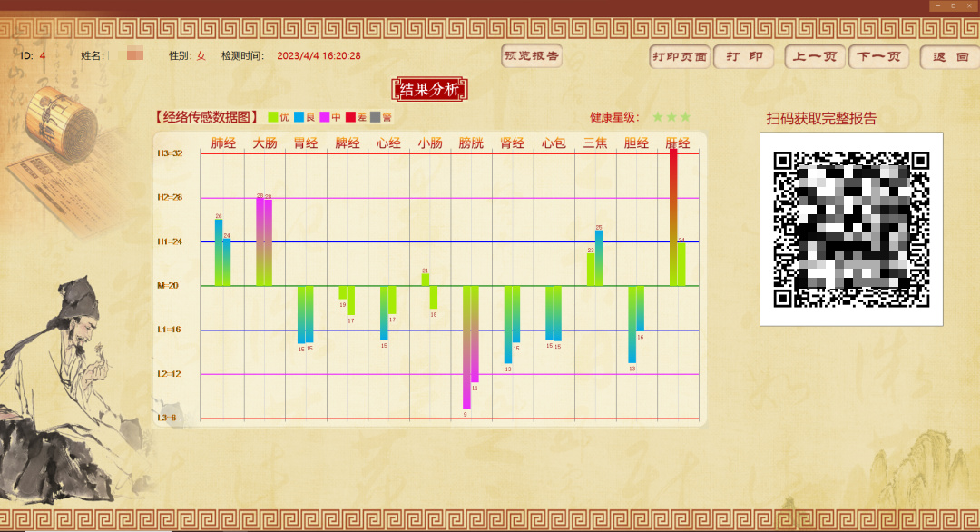980x532 pixels.
Task: Click the magenta 中 legend swatch
Action: (324, 117)
